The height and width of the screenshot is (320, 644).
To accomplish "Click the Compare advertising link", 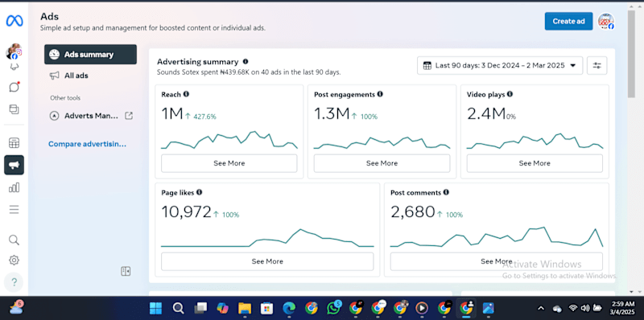I will coord(87,144).
